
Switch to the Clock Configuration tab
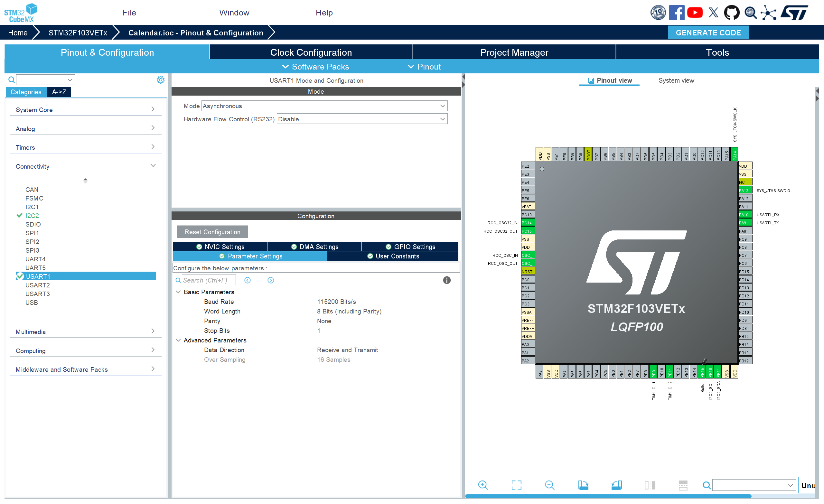[311, 52]
